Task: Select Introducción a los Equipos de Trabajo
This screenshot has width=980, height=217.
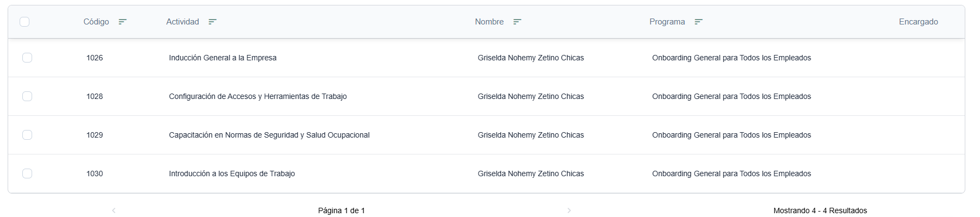Action: point(232,173)
